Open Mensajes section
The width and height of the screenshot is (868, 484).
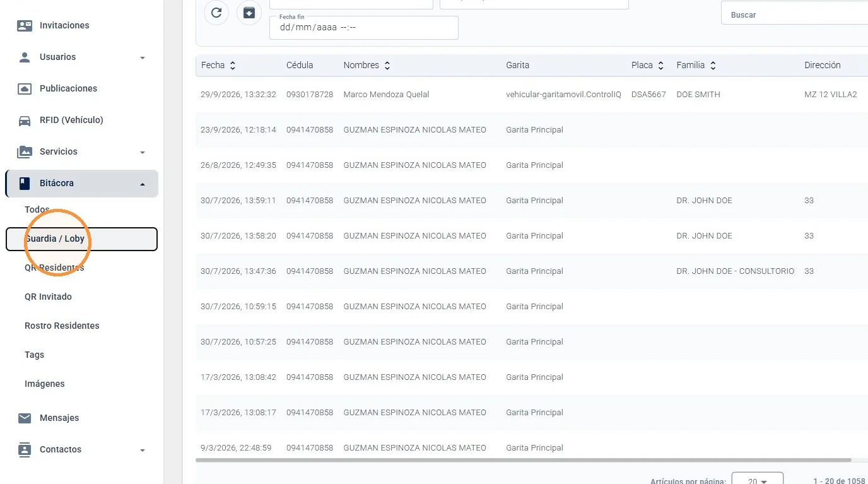point(59,418)
